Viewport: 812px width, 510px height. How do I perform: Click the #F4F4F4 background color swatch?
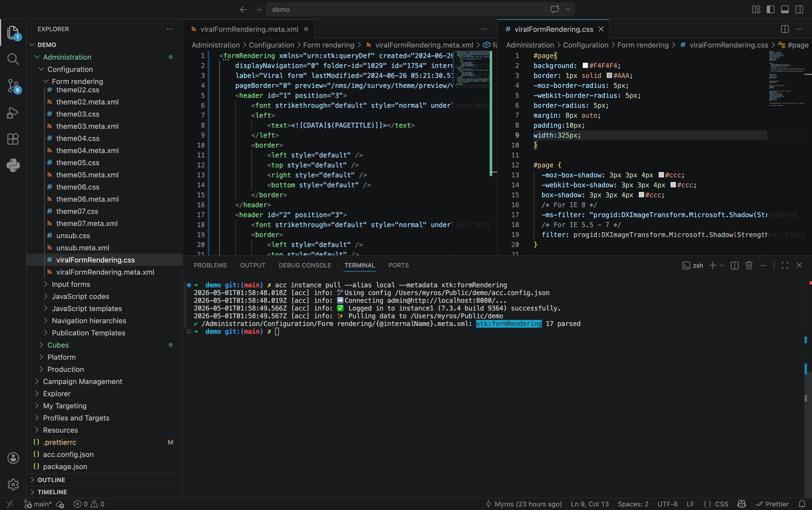585,65
